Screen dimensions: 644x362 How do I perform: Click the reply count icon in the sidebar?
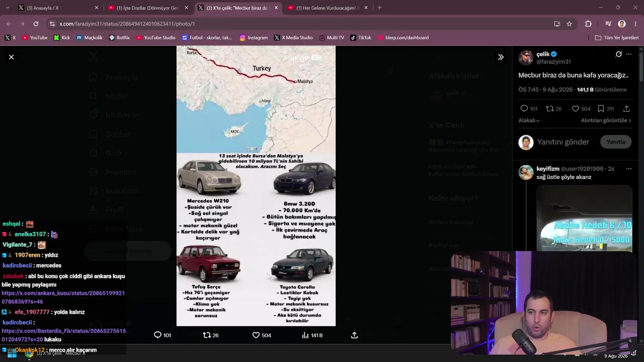[524, 109]
